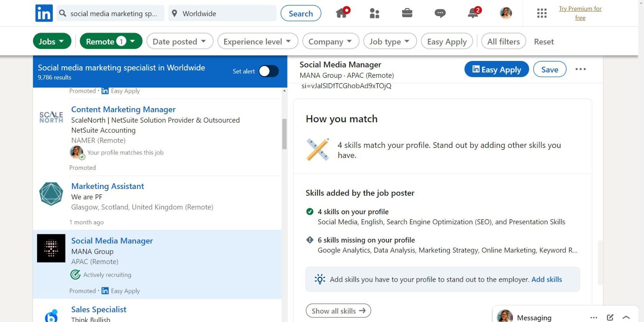Viewport: 644px width, 322px height.
Task: Open LinkedIn home via the logo
Action: (44, 13)
